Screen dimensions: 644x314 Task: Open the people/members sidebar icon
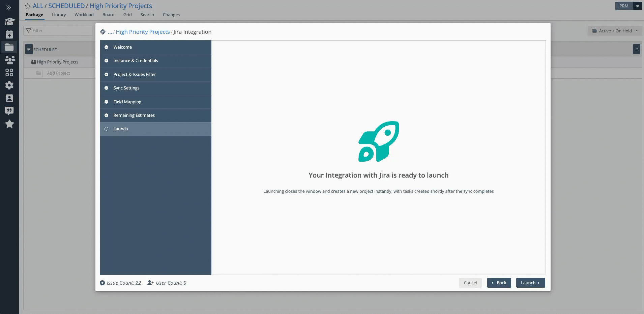9,60
